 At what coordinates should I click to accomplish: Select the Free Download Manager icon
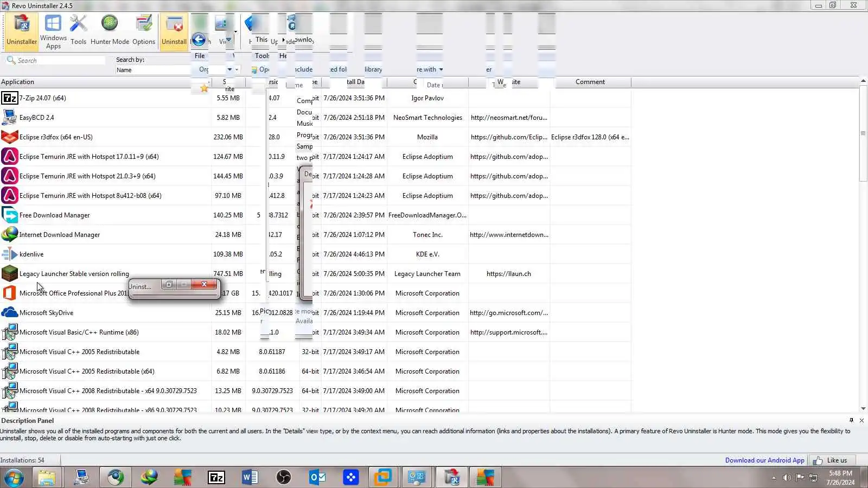pyautogui.click(x=10, y=215)
